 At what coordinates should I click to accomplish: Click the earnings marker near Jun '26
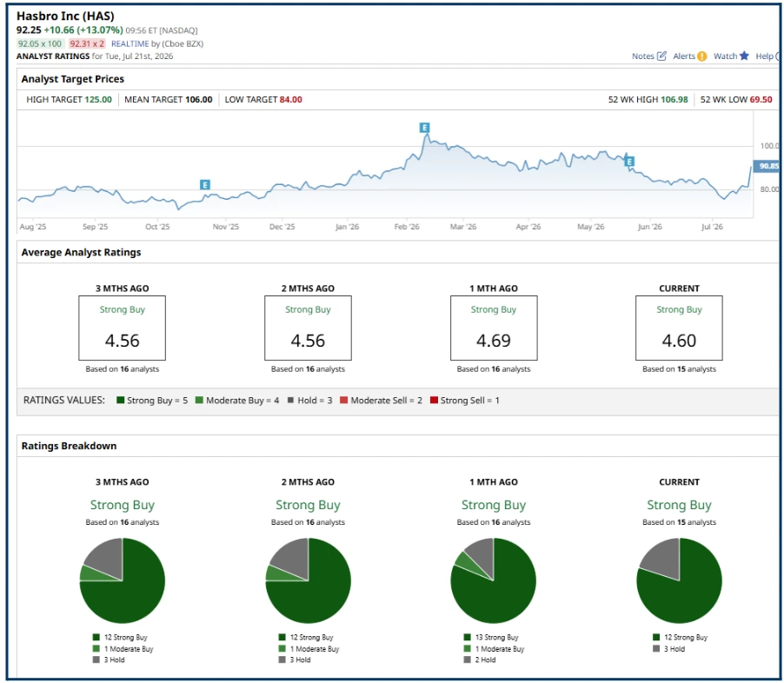[629, 162]
